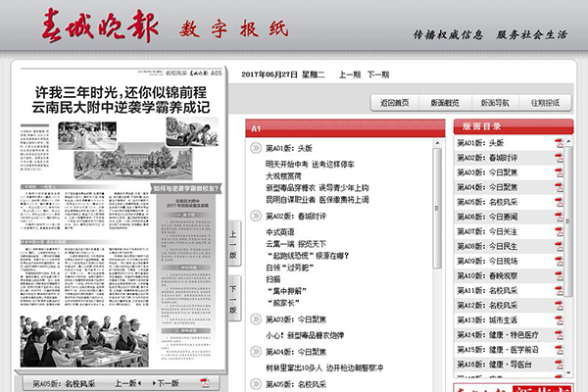Image resolution: width=588 pixels, height=392 pixels.
Task: Click up arrow of 版面目录 scrollbar
Action: tap(568, 142)
